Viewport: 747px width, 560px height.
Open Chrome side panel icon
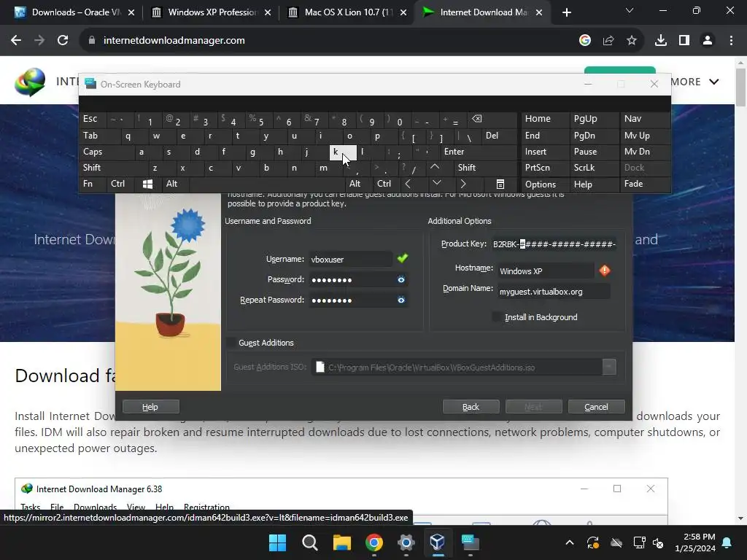coord(684,41)
